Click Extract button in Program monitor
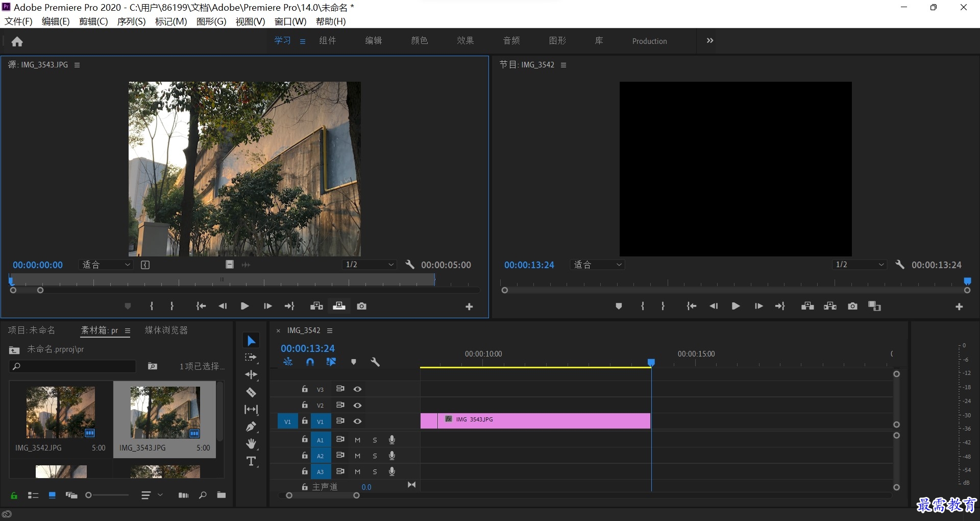 pos(830,306)
